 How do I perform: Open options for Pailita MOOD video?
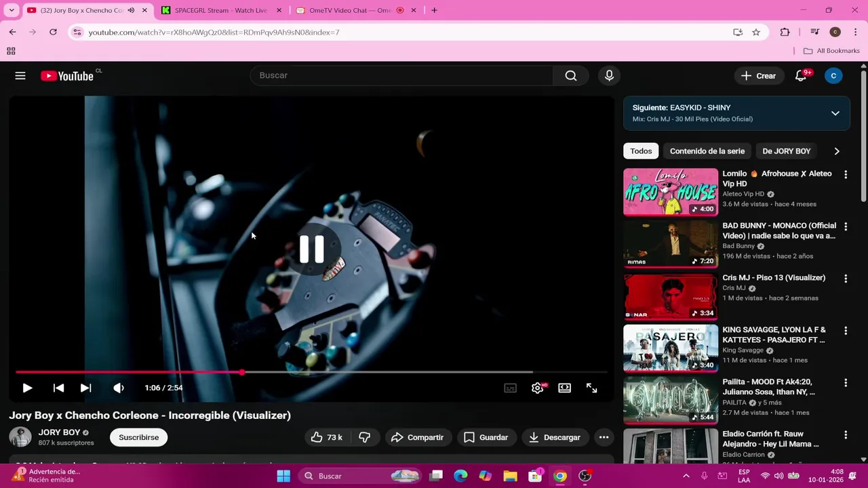coord(846,383)
